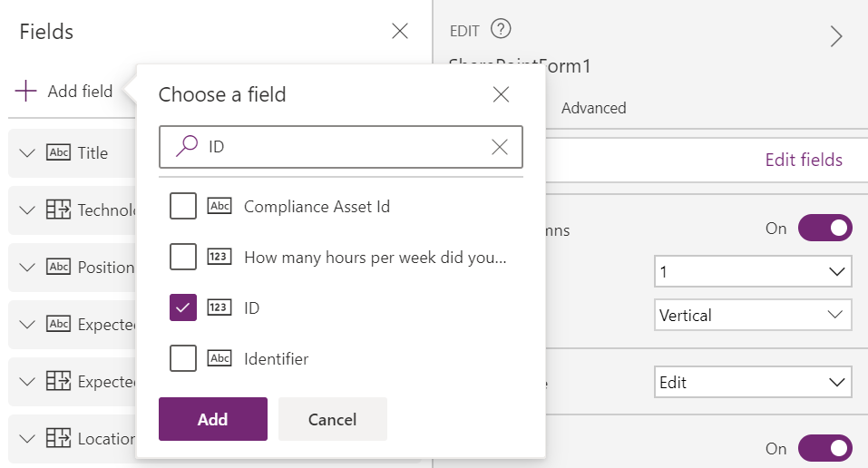Viewport: 868px width, 468px height.
Task: Check the How many hours per week checkbox
Action: [x=183, y=257]
